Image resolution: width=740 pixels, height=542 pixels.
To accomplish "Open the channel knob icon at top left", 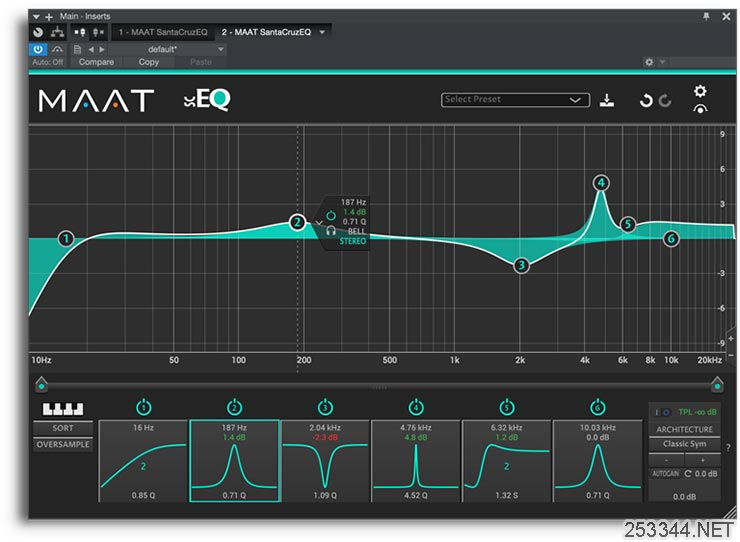I will point(38,32).
